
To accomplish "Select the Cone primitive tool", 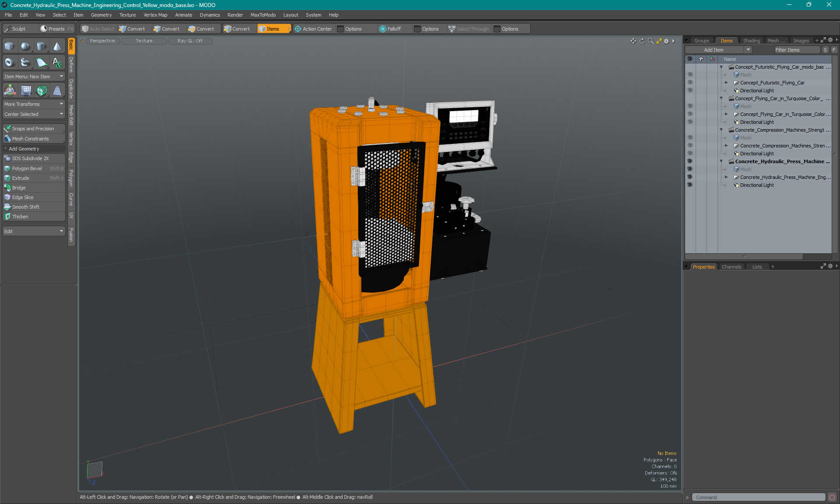I will click(x=57, y=46).
